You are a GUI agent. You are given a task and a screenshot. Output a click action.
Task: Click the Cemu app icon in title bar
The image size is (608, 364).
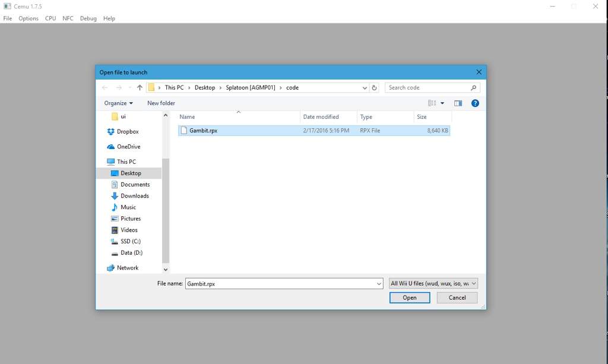(x=7, y=6)
